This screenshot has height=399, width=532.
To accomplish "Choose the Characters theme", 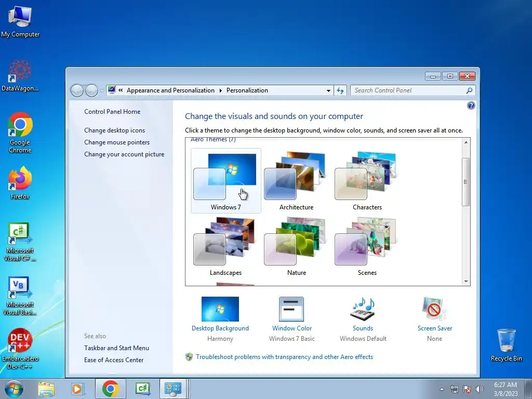I will pos(367,181).
